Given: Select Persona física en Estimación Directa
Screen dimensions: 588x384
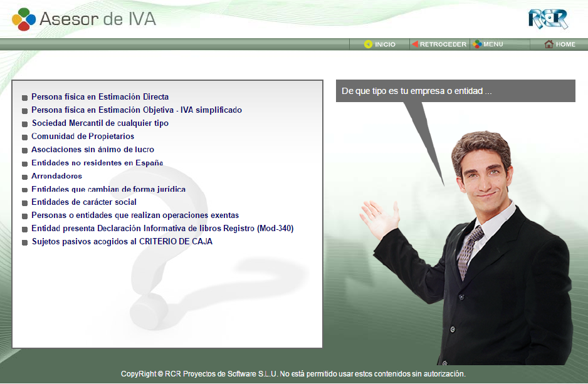Looking at the screenshot, I should tap(100, 96).
